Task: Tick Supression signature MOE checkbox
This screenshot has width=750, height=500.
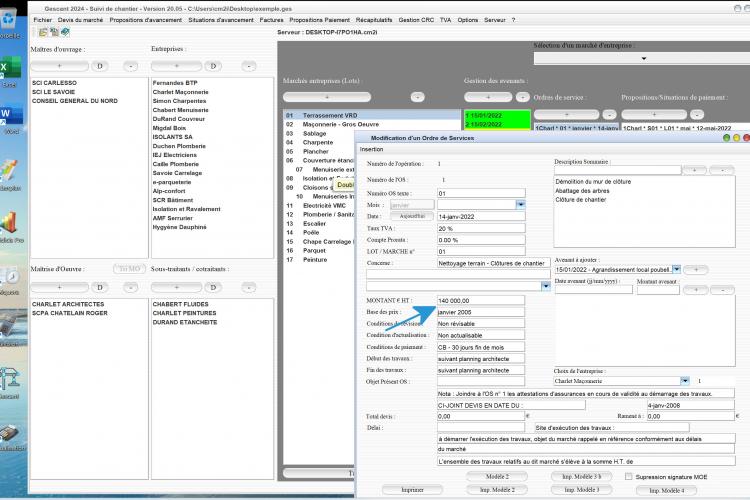Action: (629, 477)
